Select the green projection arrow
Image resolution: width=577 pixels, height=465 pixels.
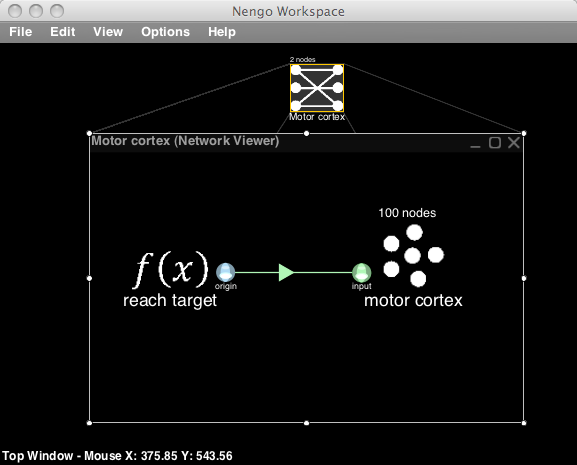286,273
